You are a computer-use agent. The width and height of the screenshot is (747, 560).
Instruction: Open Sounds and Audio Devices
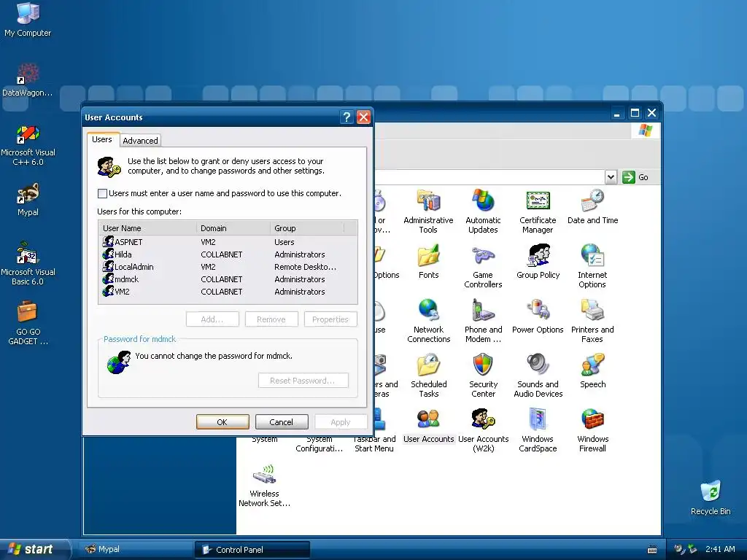coord(538,376)
